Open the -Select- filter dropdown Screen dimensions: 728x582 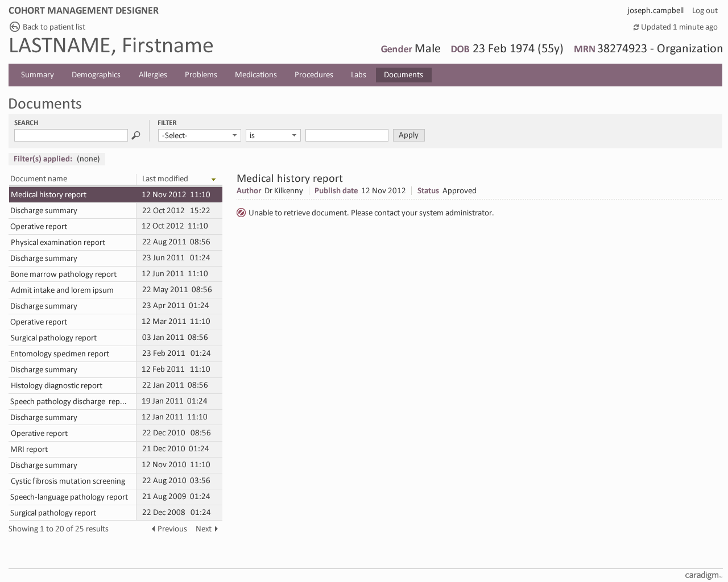pos(199,135)
